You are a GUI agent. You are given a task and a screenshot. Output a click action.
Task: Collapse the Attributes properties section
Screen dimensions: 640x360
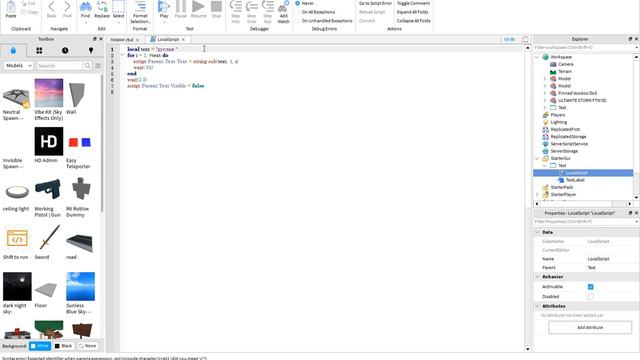(x=537, y=306)
